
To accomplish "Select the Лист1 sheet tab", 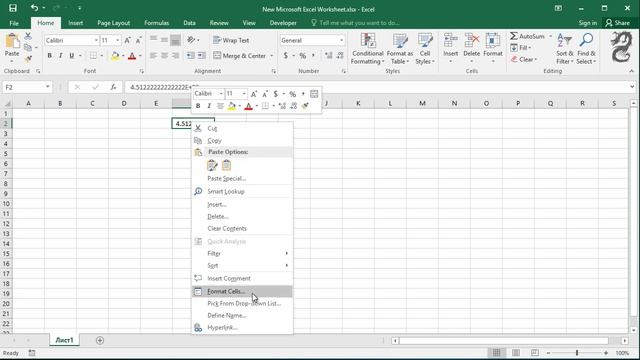I will 64,340.
